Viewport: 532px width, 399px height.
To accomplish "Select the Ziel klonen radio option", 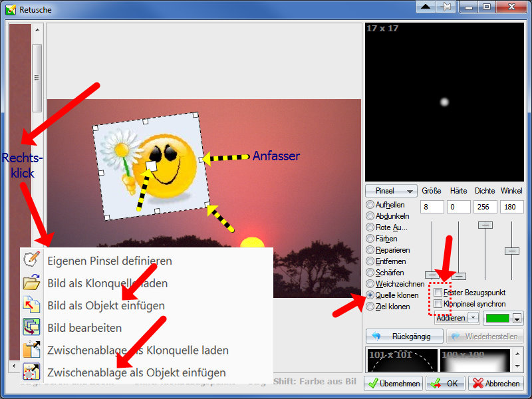I will click(x=370, y=307).
